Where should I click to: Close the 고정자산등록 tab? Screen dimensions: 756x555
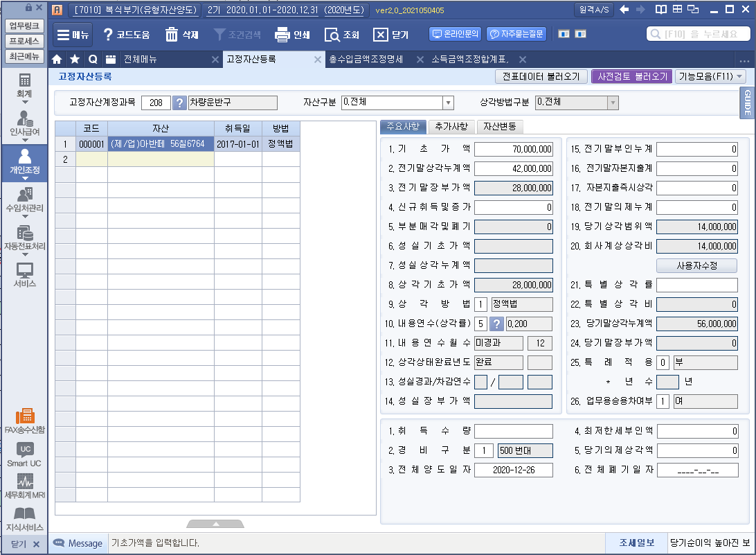tap(318, 60)
